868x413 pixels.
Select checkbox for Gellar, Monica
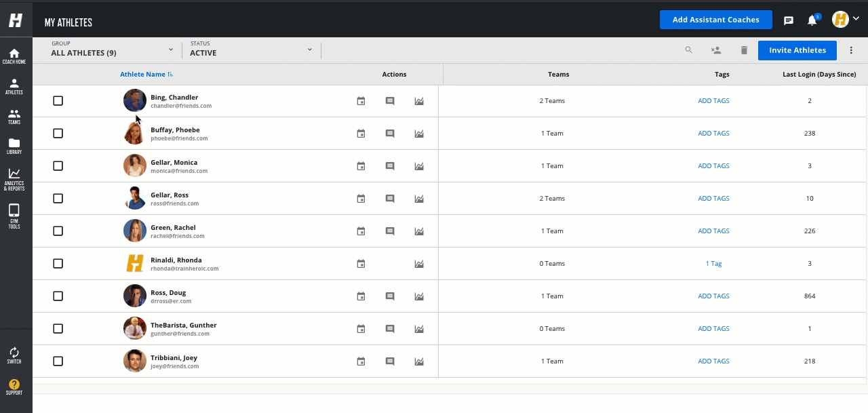pos(58,166)
